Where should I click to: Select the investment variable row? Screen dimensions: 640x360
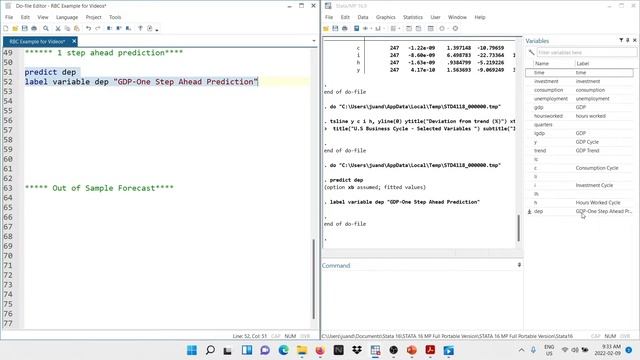580,81
